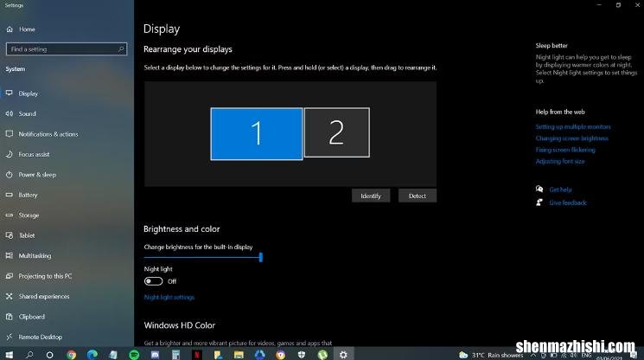
Task: Click the System heading in sidebar
Action: click(x=16, y=69)
